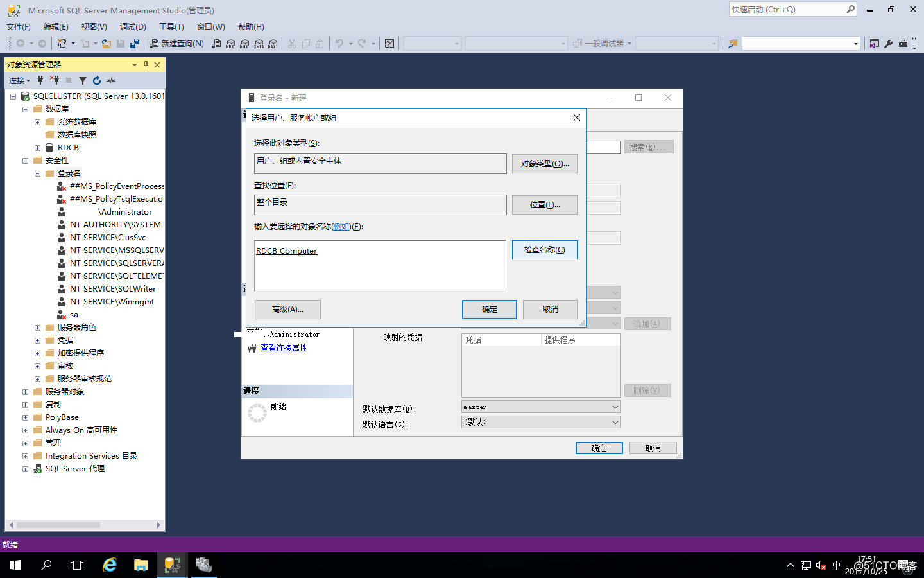
Task: Click the Undo arrow icon
Action: tap(339, 44)
